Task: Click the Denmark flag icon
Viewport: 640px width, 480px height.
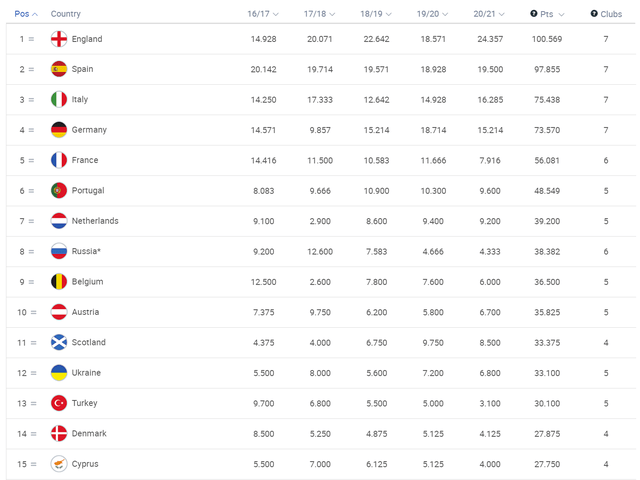Action: point(59,433)
